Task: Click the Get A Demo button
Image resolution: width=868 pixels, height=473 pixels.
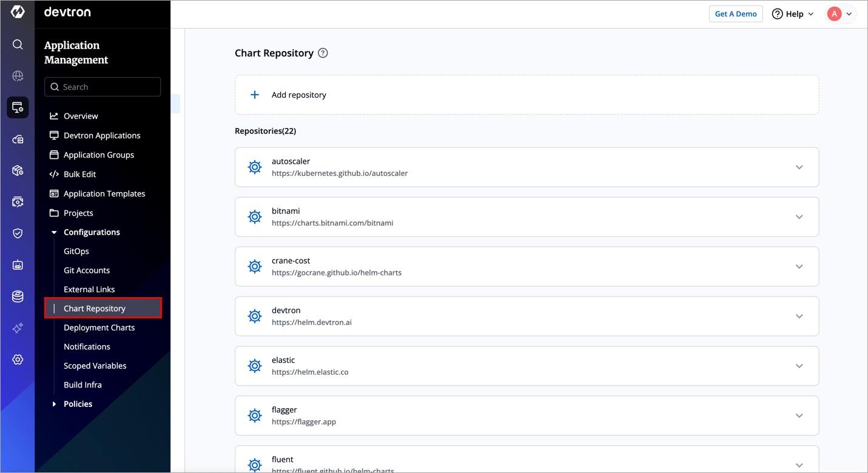Action: [735, 14]
